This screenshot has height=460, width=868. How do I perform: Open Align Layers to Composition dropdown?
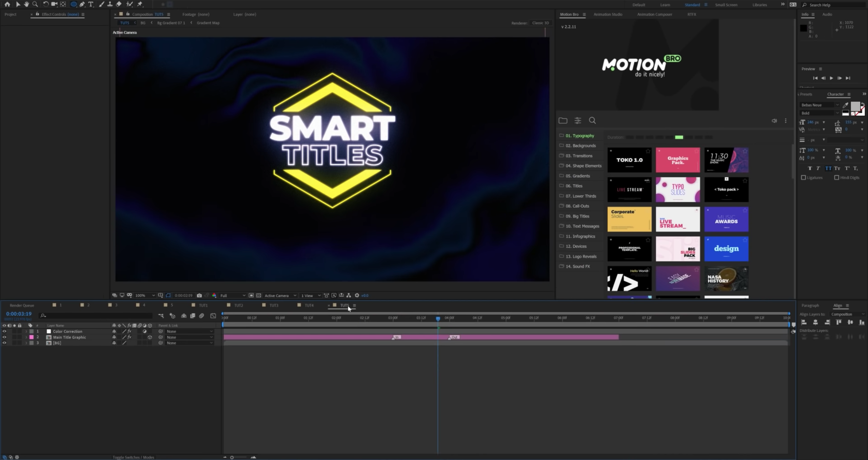(848, 314)
